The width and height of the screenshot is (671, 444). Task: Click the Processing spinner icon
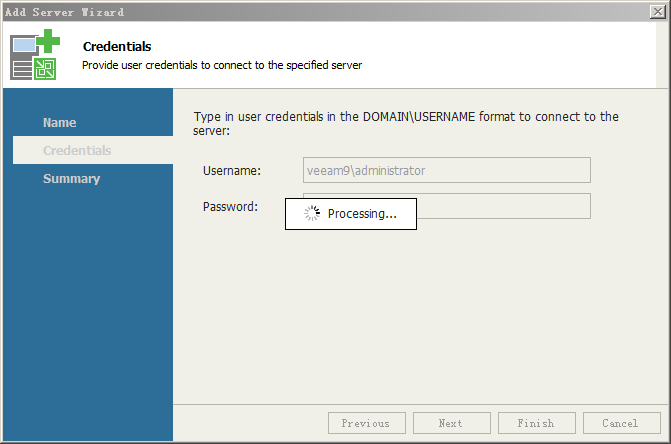(x=312, y=213)
